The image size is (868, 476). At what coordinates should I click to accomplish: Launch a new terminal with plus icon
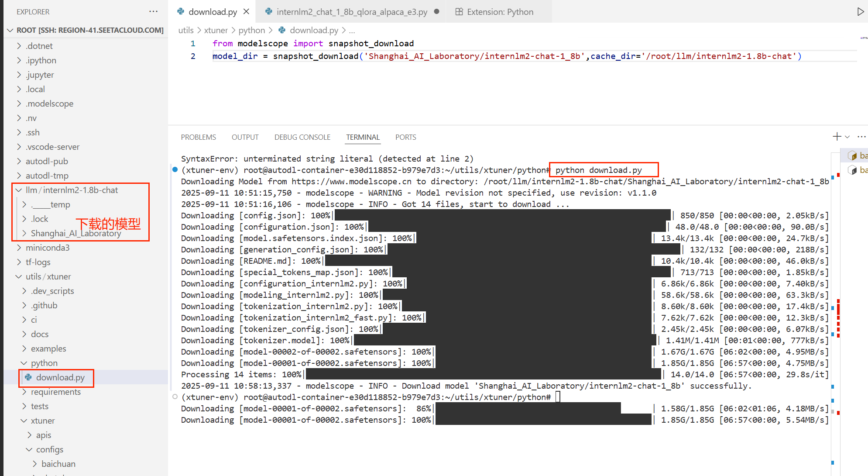click(x=837, y=137)
